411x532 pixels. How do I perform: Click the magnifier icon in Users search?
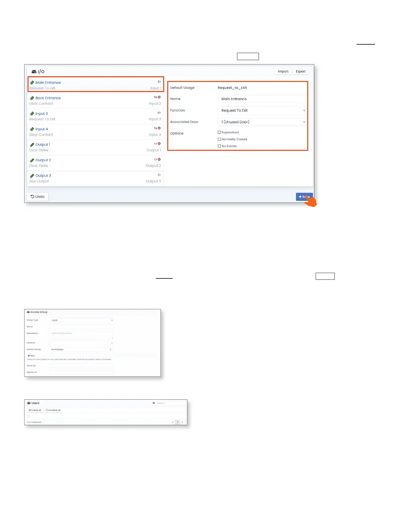(154, 403)
